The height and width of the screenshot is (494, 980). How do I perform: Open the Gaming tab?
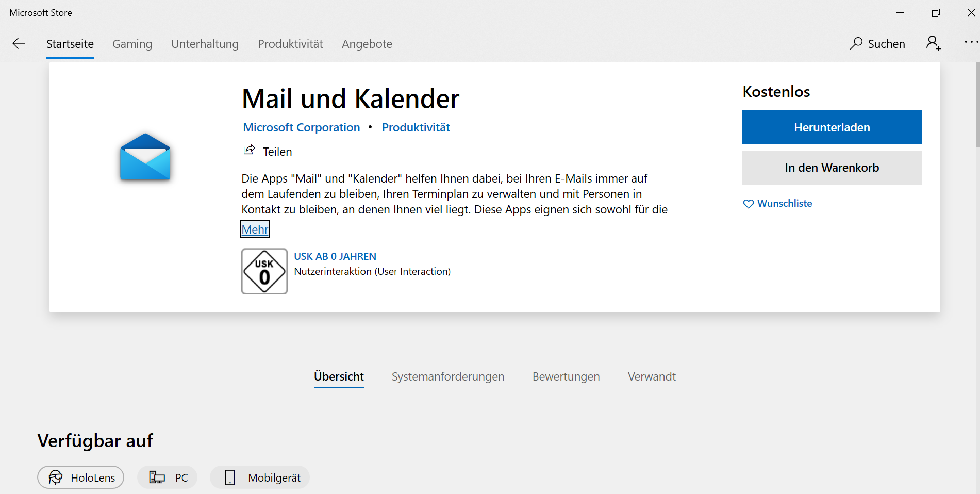[x=132, y=44]
